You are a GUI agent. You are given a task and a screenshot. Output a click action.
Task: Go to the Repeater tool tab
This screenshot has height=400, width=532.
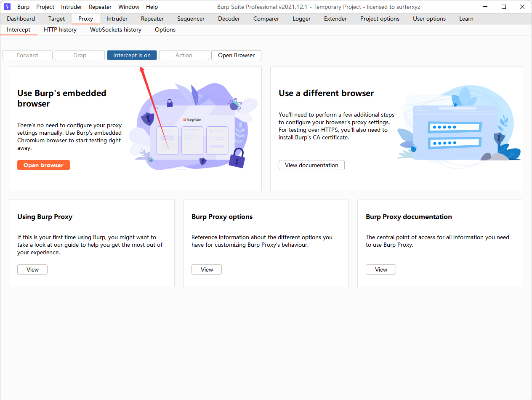point(152,19)
